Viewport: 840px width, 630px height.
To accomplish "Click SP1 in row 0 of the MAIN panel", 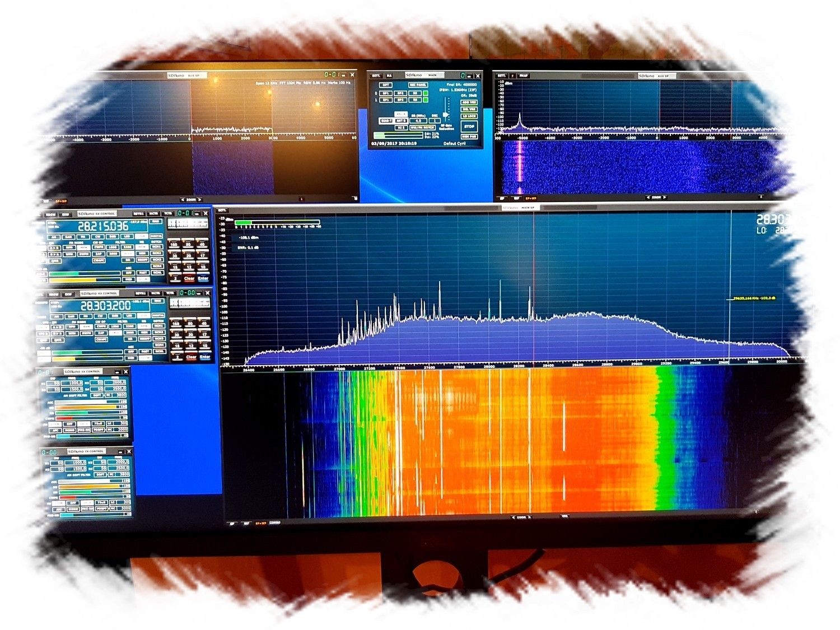I will pyautogui.click(x=386, y=94).
